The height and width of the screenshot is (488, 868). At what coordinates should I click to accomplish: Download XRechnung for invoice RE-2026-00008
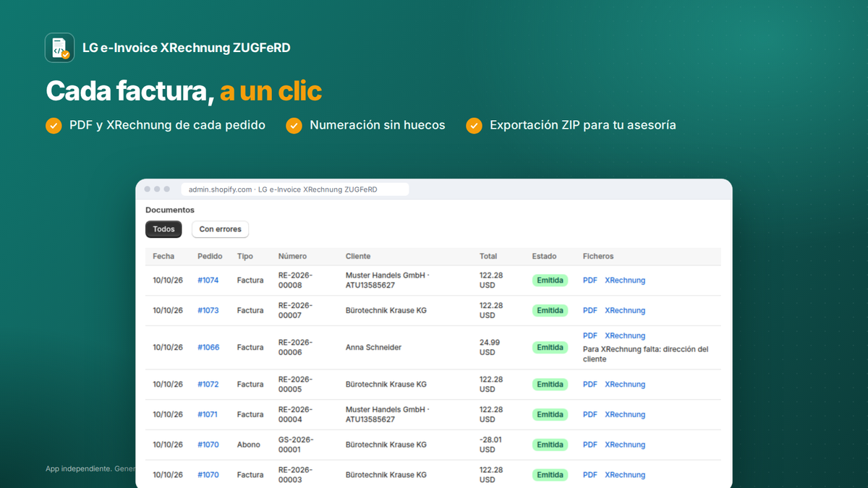pyautogui.click(x=625, y=281)
